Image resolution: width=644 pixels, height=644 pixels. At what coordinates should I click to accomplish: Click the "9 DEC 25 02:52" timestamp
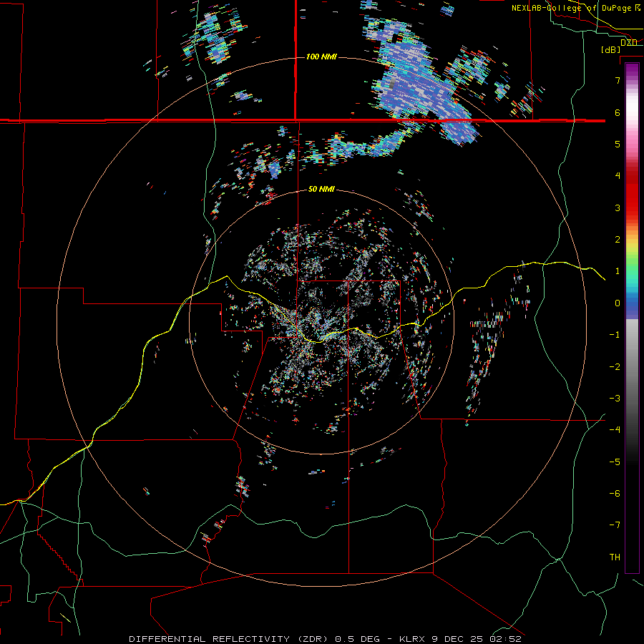click(477, 639)
